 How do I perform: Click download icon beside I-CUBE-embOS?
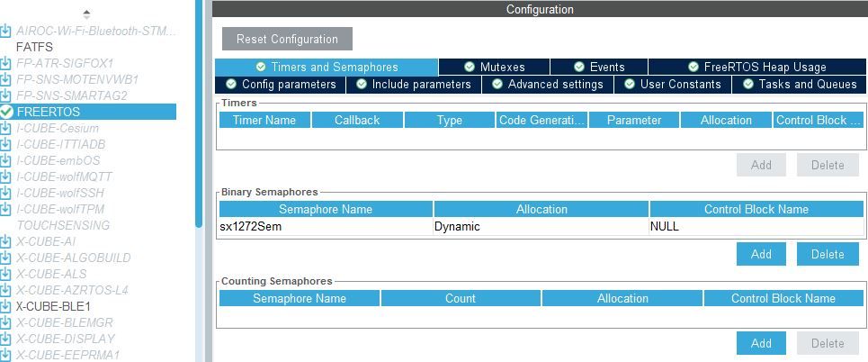tap(6, 160)
